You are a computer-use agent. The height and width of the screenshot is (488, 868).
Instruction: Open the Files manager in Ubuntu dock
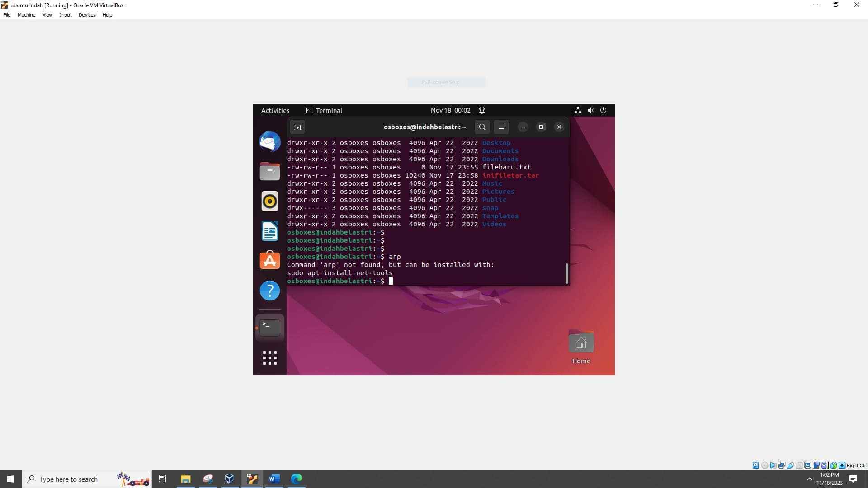[x=270, y=171]
